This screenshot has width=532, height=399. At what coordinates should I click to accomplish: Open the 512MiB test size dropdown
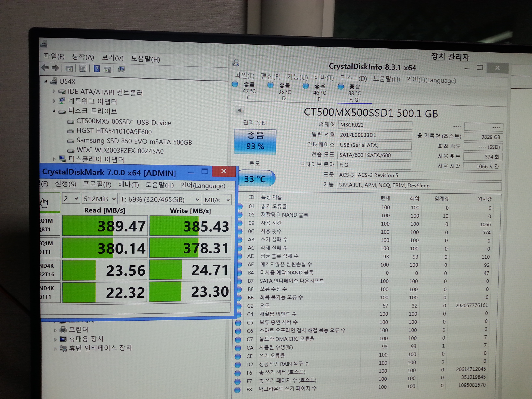pos(100,199)
